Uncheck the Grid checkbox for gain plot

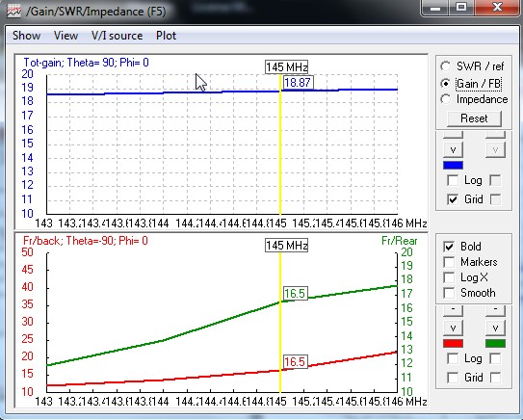[453, 199]
